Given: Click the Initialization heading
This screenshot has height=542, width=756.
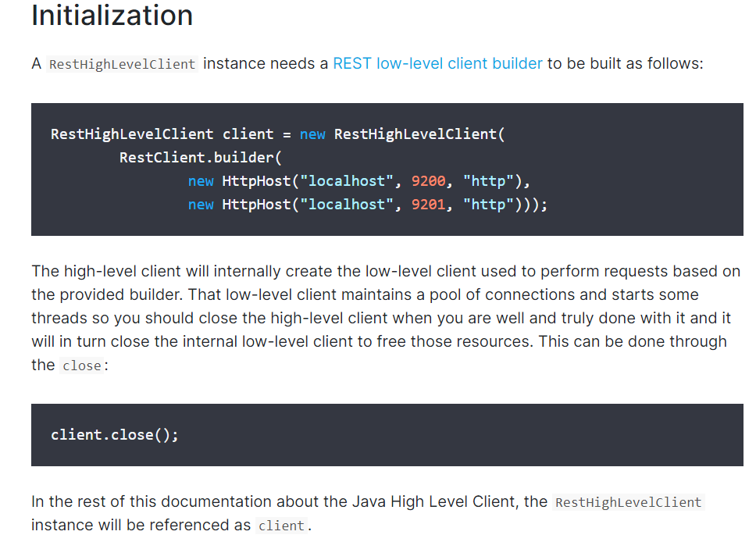Looking at the screenshot, I should 112,15.
